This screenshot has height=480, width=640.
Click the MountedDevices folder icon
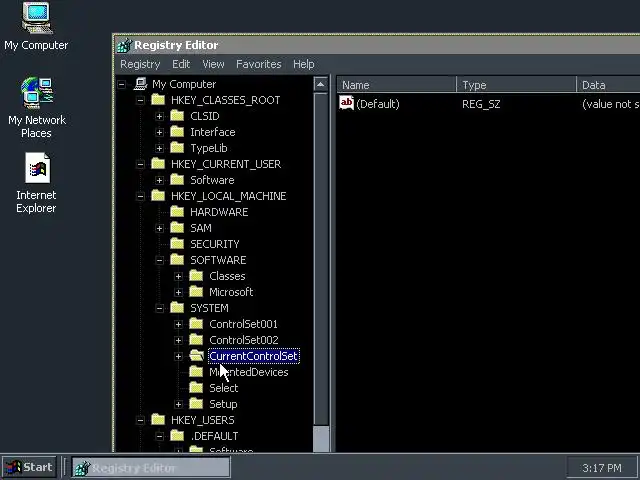pos(196,371)
